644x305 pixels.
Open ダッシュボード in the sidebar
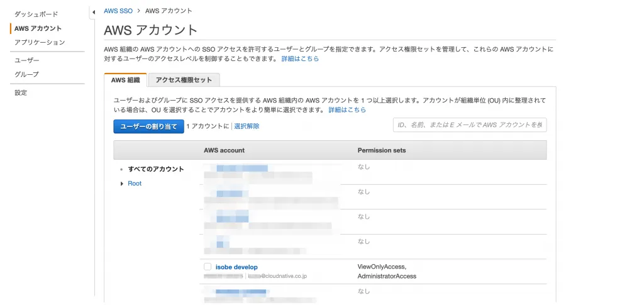(x=36, y=14)
